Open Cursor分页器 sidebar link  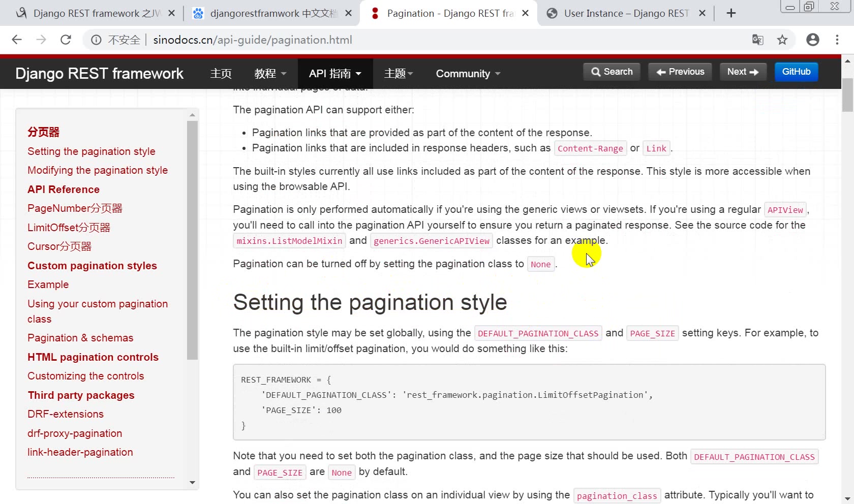point(59,246)
